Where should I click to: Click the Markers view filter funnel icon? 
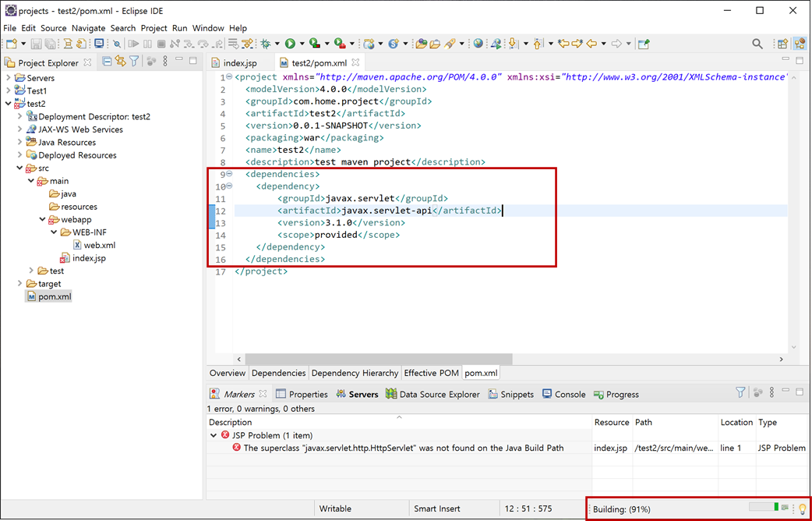(740, 392)
